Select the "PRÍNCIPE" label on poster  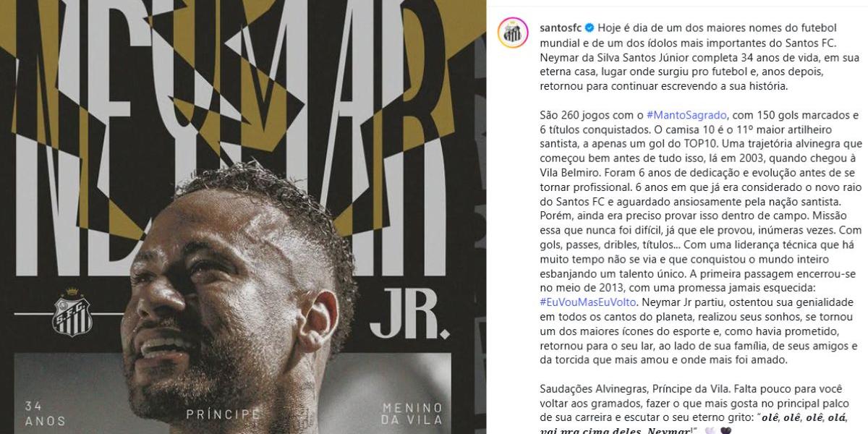(224, 414)
